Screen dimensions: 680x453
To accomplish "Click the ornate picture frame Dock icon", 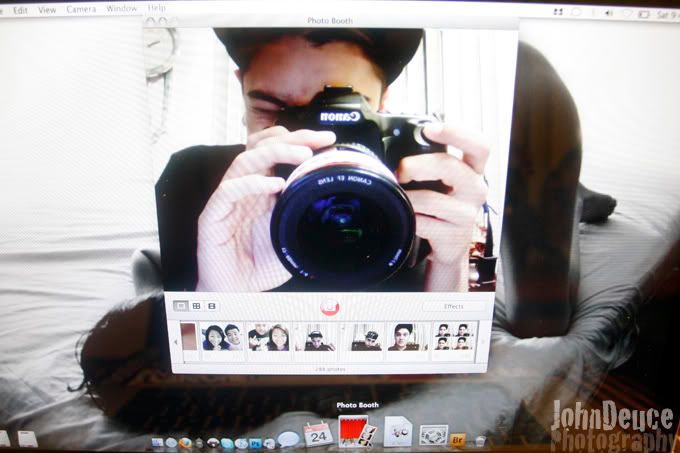I will [x=434, y=435].
